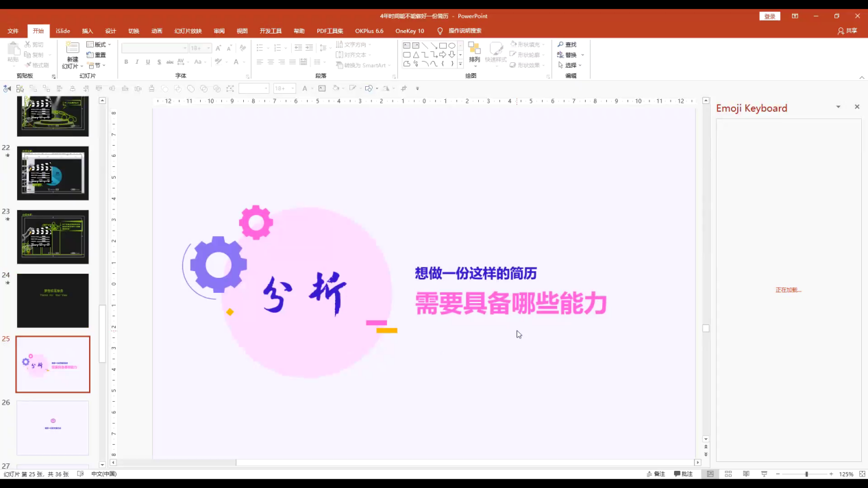The height and width of the screenshot is (488, 868).
Task: Toggle the 备注 (Notes) pane
Action: tap(655, 474)
